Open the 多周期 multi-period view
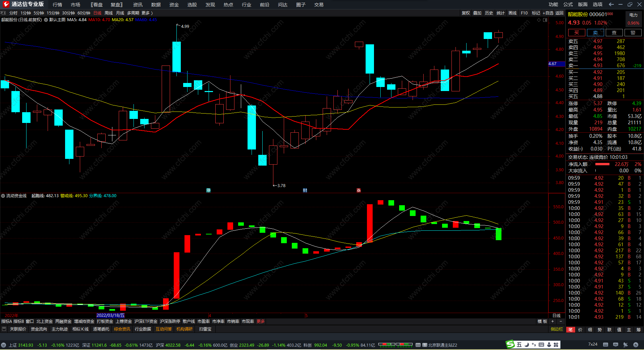Image resolution: width=644 pixels, height=350 pixels. [133, 13]
